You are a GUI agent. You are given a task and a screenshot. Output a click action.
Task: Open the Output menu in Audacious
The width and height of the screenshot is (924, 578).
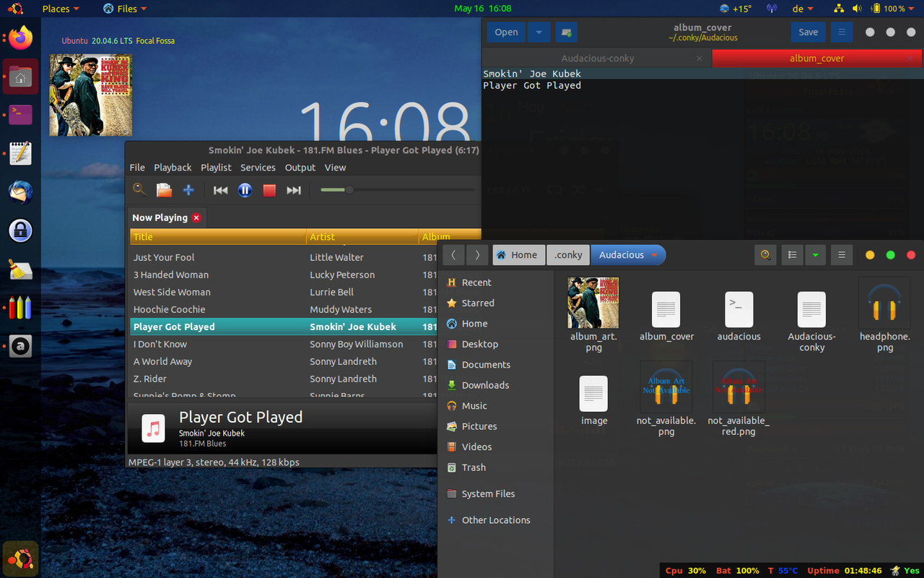pyautogui.click(x=300, y=167)
